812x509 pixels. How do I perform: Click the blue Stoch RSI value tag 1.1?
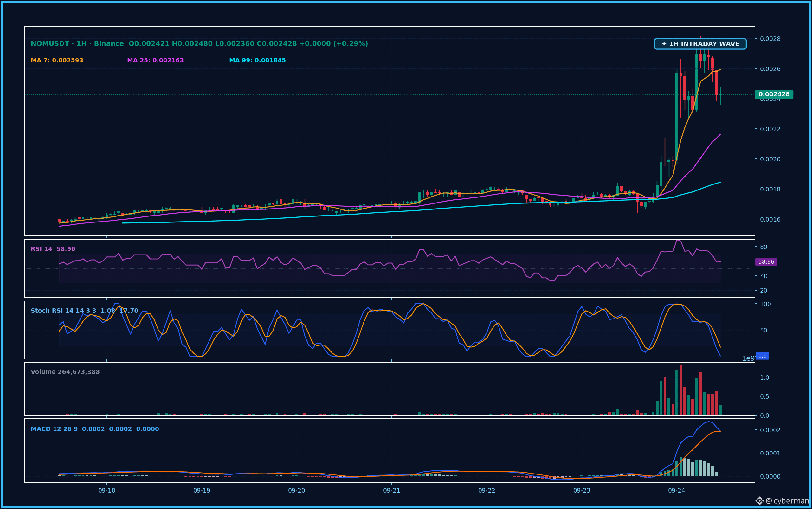pos(762,356)
